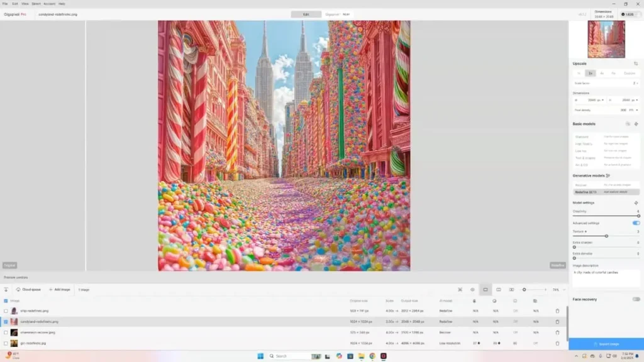
Task: Open the pixel density unit dropdown
Action: tap(633, 110)
